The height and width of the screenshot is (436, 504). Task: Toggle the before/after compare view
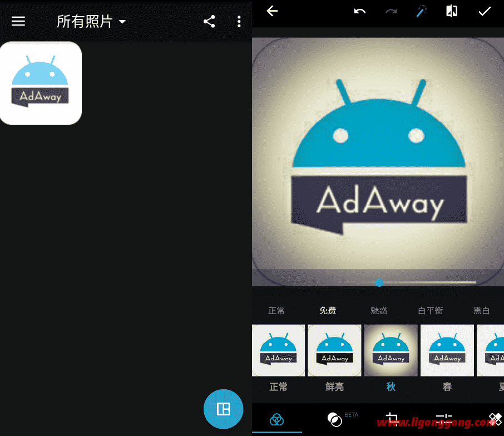pyautogui.click(x=452, y=11)
